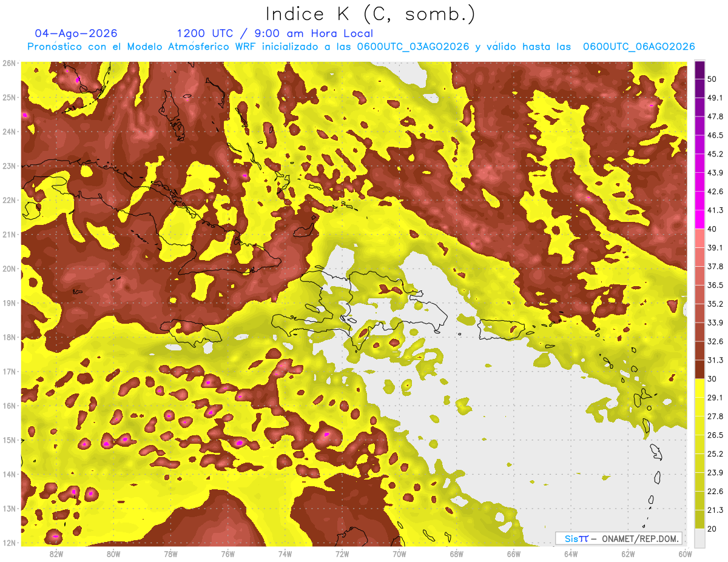Click the "1200 UTC / 9:00 am Hora Local" text

pos(275,33)
